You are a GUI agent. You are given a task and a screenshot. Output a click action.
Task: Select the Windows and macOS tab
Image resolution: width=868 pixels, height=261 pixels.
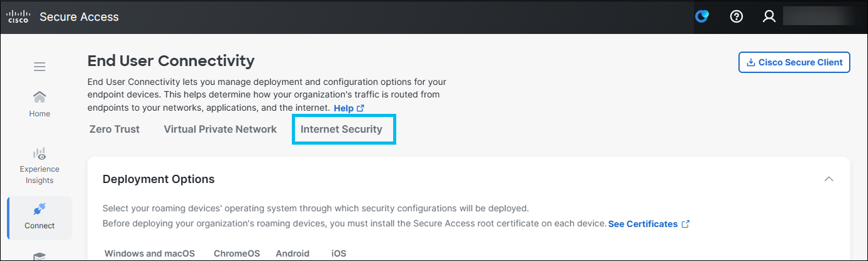tap(150, 253)
